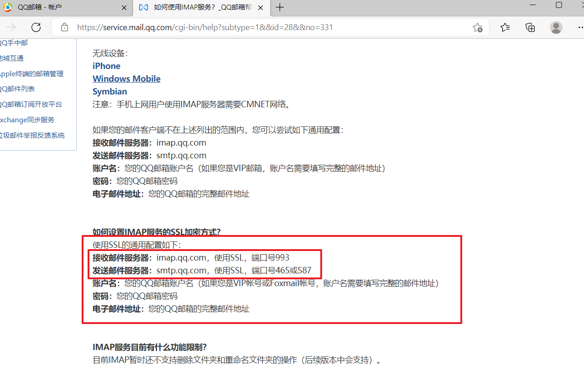Click the 账户名 line mentioning Foxmail帐号
The width and height of the screenshot is (584, 392).
pos(266,283)
